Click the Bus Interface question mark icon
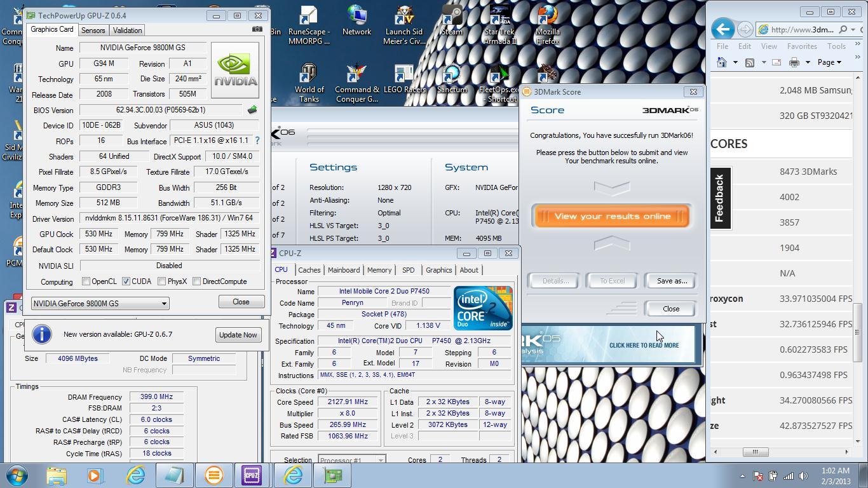This screenshot has height=488, width=868. (257, 140)
